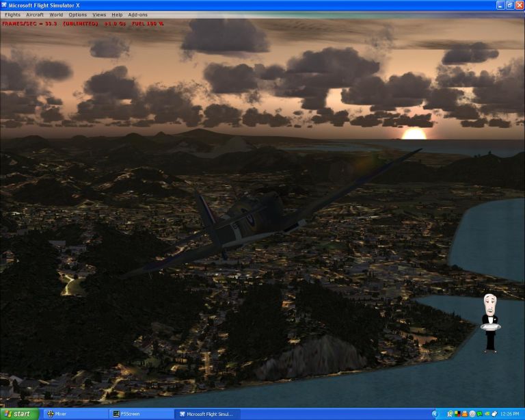525x420 pixels.
Task: Click the FRAMES/SEC = 33.3 readout
Action: (29, 24)
